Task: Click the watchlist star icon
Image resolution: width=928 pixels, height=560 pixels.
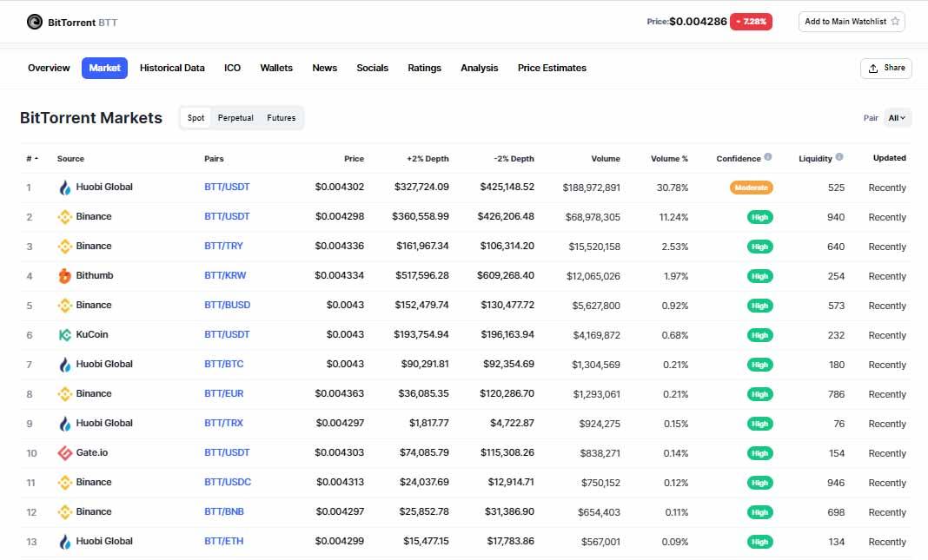Action: coord(895,22)
